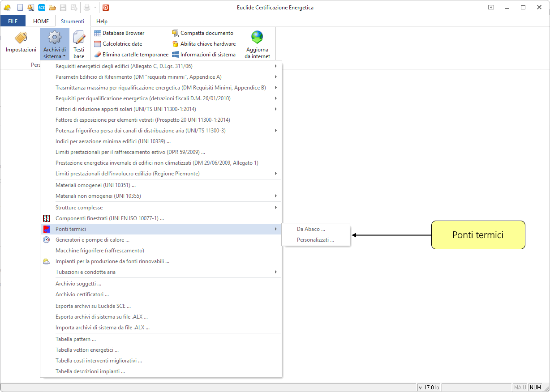Click Aggiorna da internet globe
Screen dimensions: 550x392
click(257, 38)
